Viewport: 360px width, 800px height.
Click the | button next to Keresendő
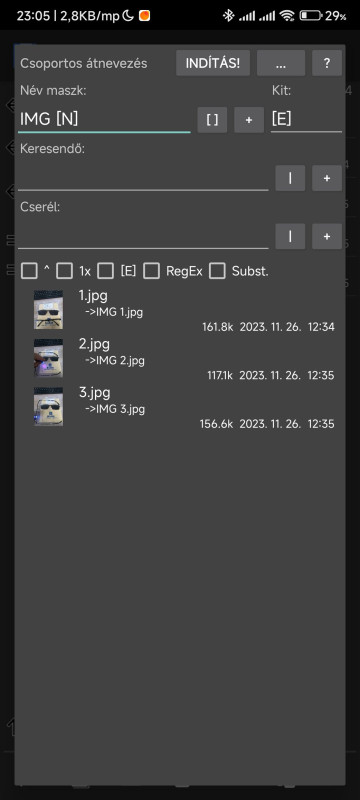[x=290, y=178]
